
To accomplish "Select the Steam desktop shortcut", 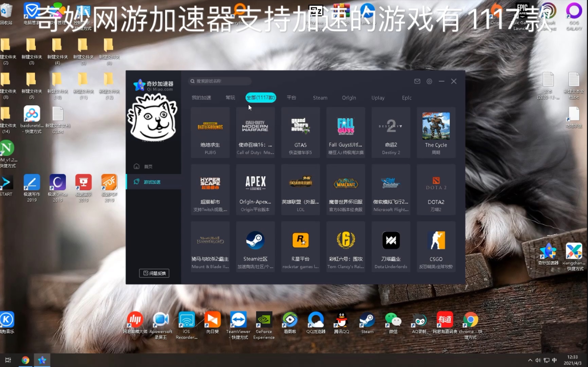I will click(x=367, y=323).
